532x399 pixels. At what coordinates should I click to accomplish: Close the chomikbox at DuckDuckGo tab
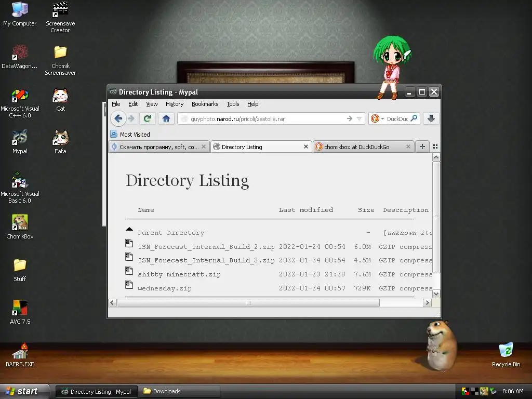pyautogui.click(x=408, y=147)
